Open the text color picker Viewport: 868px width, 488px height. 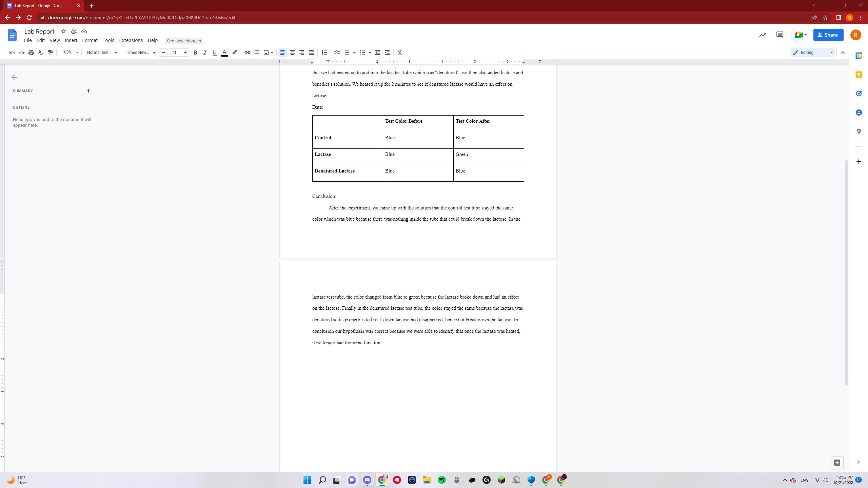pos(224,53)
